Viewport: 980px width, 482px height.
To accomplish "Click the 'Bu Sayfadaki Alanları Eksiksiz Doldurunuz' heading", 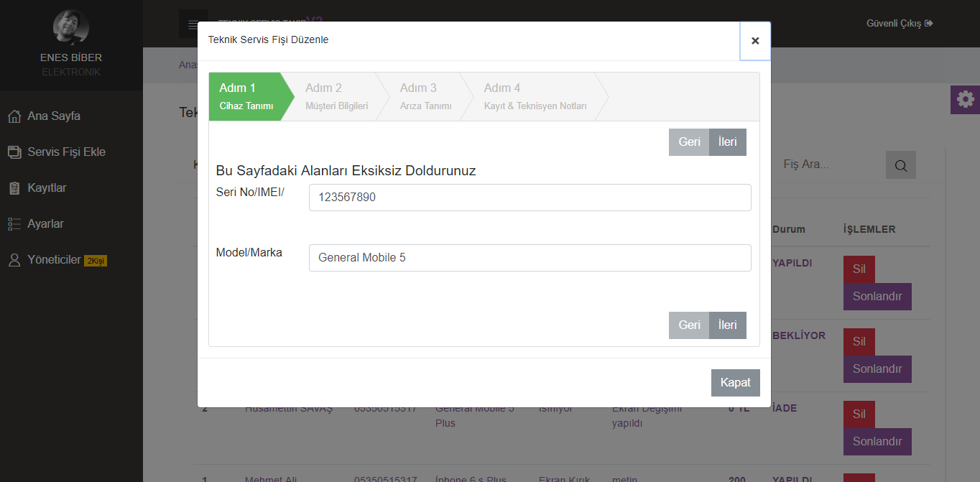I will [x=346, y=171].
